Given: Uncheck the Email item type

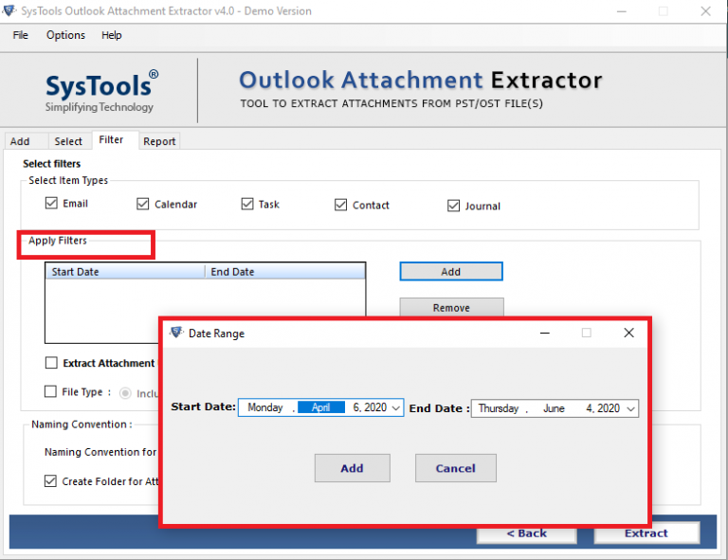Looking at the screenshot, I should point(51,204).
